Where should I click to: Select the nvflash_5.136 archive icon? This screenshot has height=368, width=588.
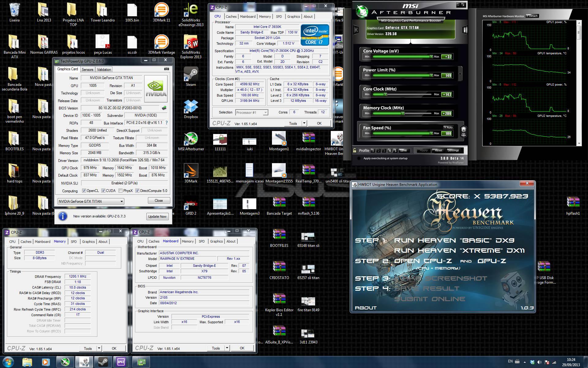tap(308, 206)
